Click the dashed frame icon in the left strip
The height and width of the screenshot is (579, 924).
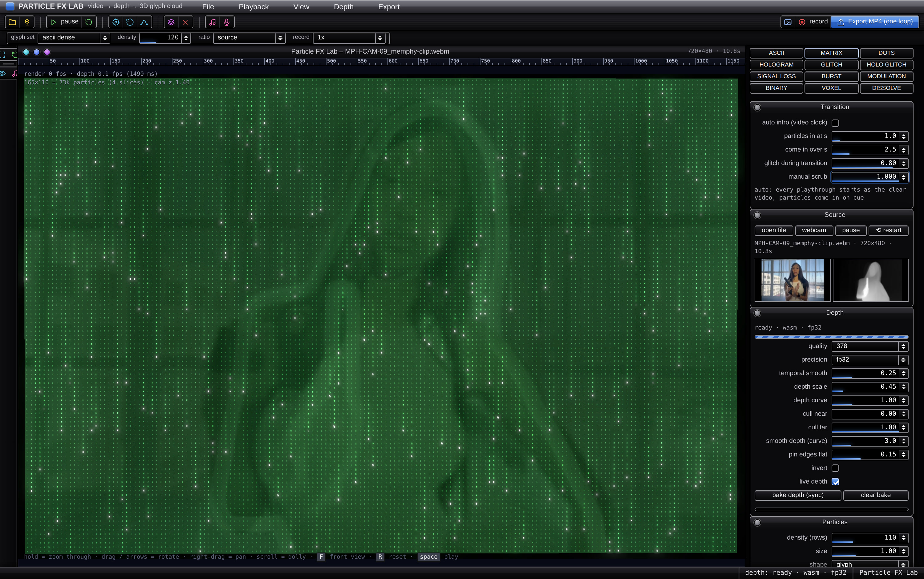3,55
